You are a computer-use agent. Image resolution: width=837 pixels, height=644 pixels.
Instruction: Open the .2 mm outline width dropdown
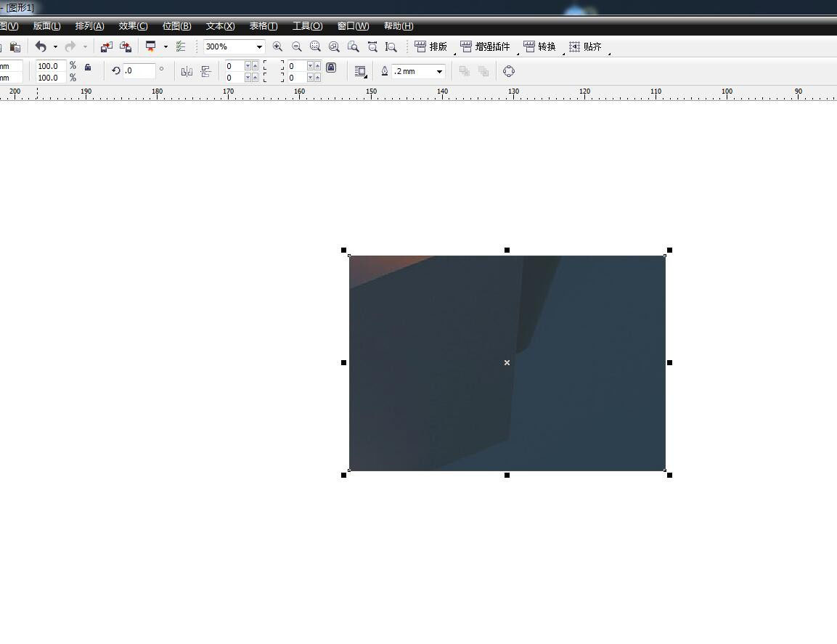439,72
